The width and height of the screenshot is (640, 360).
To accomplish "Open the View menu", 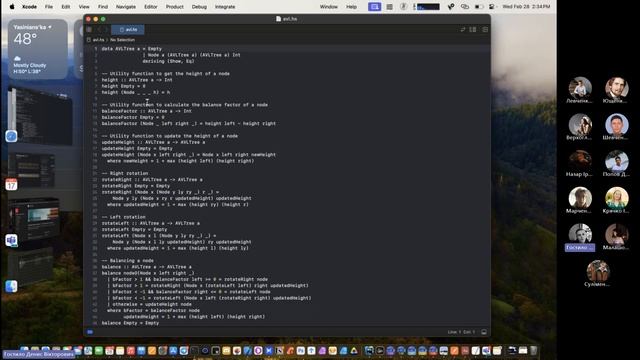I will 84,7.
